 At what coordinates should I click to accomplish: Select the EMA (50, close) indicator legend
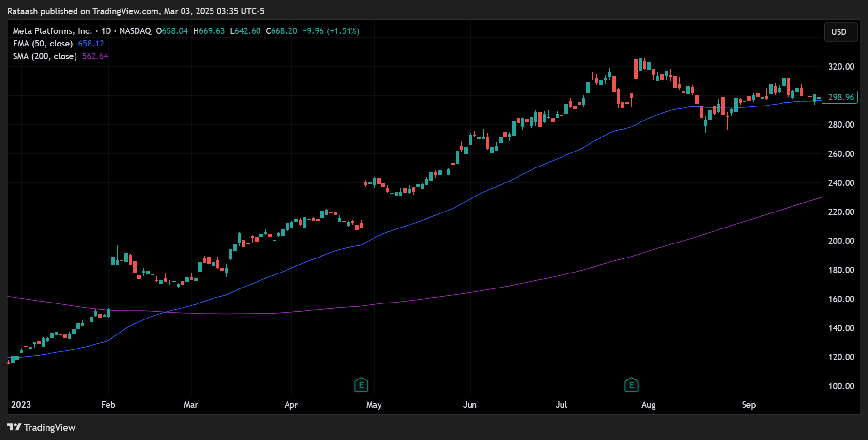pos(43,44)
